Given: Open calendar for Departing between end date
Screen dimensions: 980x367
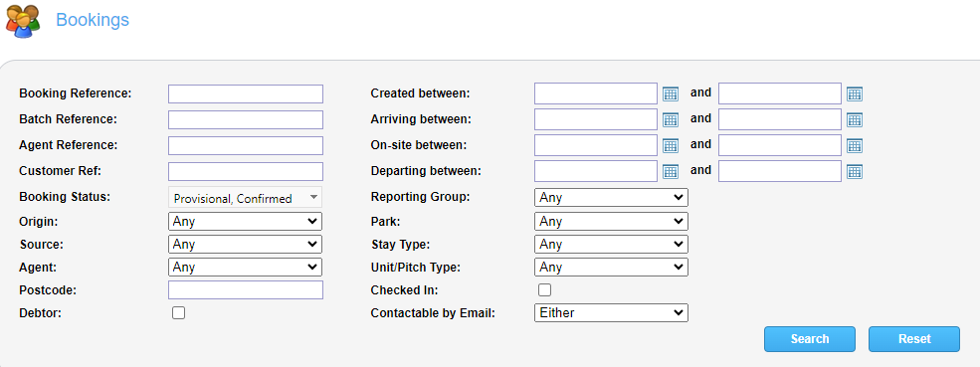Looking at the screenshot, I should coord(855,171).
